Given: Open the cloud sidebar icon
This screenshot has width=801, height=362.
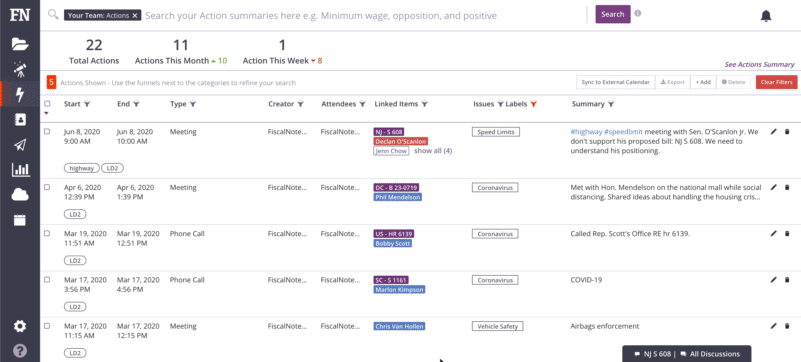Looking at the screenshot, I should 20,195.
